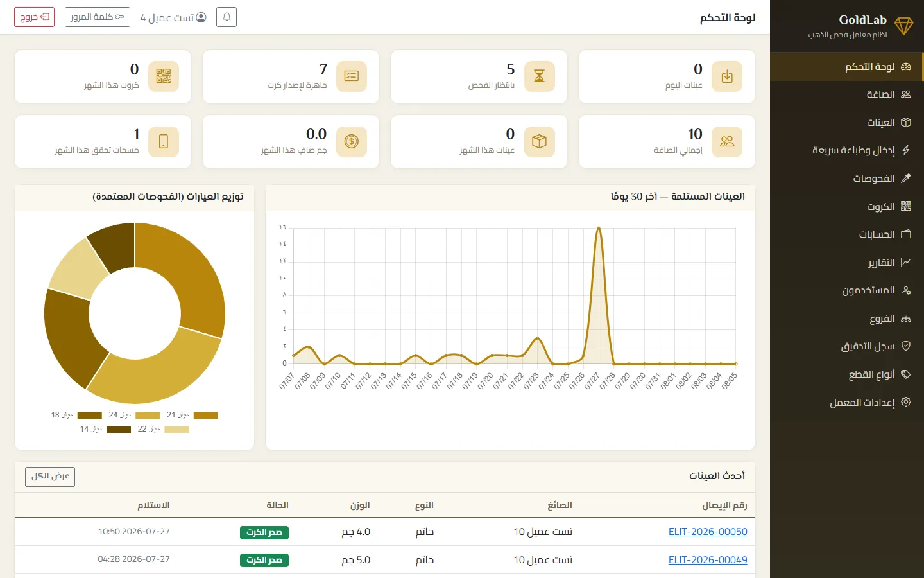Click the النوع column header
The height and width of the screenshot is (578, 924).
tap(424, 505)
